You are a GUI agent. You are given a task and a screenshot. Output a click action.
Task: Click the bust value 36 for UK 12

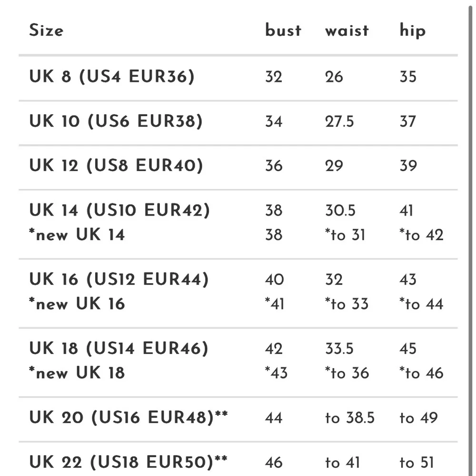click(x=274, y=166)
